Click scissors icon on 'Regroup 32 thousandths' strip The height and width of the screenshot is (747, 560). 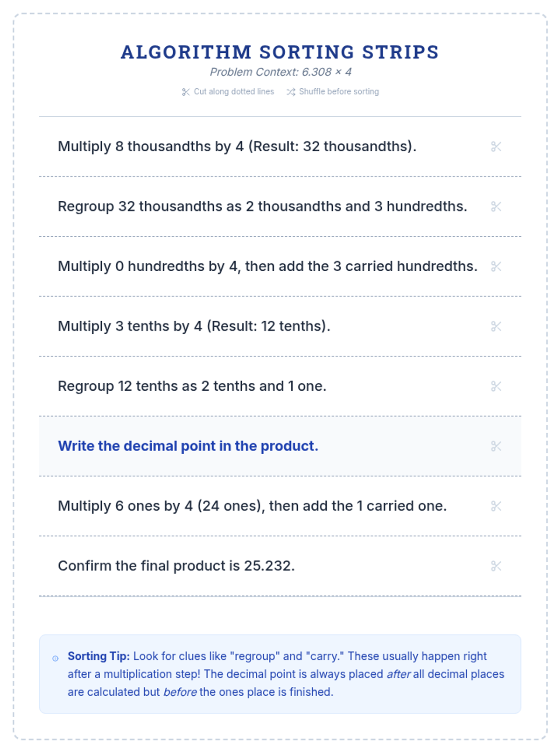(496, 206)
